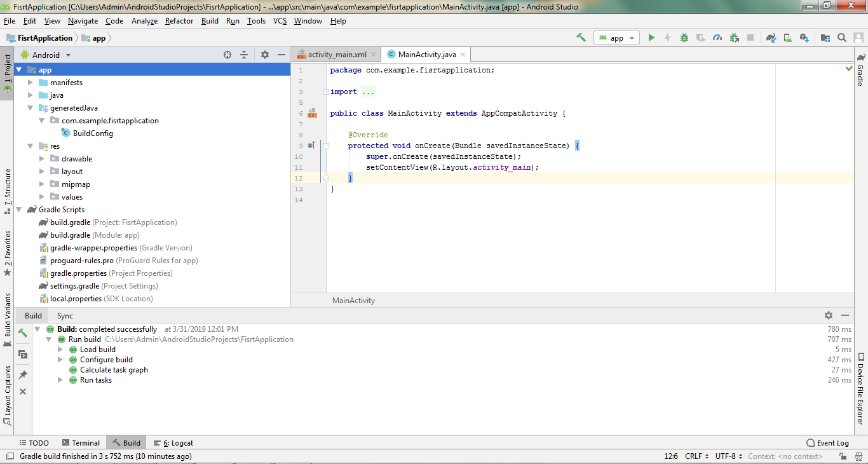Click Collapse All icon in Project panel
Viewport: 868px width, 464px height.
(x=243, y=55)
